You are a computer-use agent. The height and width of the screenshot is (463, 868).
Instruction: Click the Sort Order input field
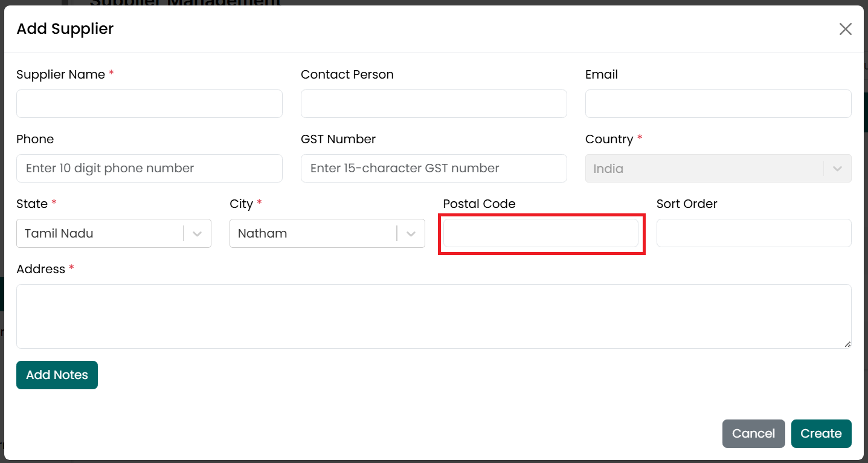click(754, 233)
